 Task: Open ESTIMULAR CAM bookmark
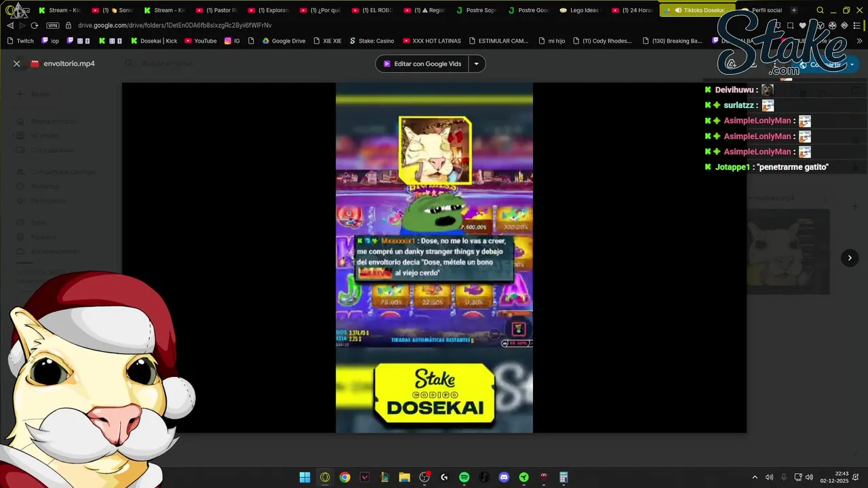click(498, 41)
